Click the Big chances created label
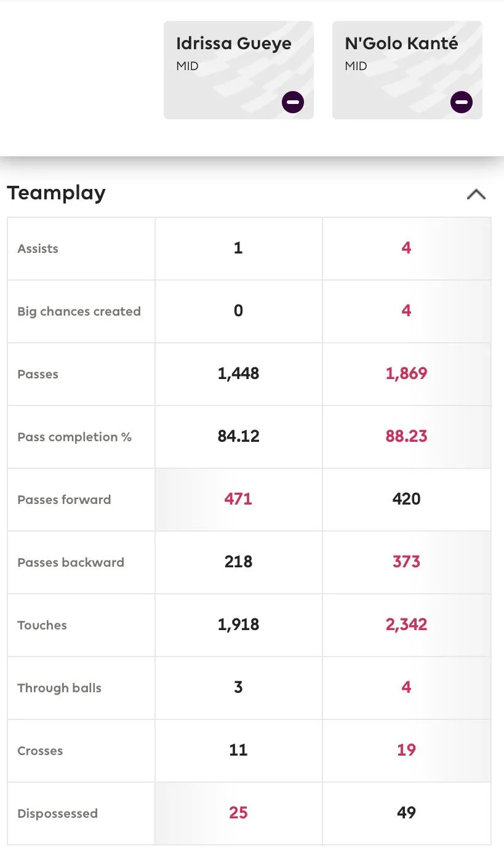 pos(79,311)
